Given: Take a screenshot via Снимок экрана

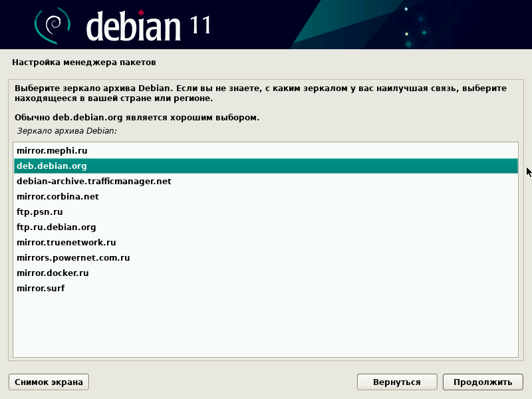Looking at the screenshot, I should tap(48, 382).
